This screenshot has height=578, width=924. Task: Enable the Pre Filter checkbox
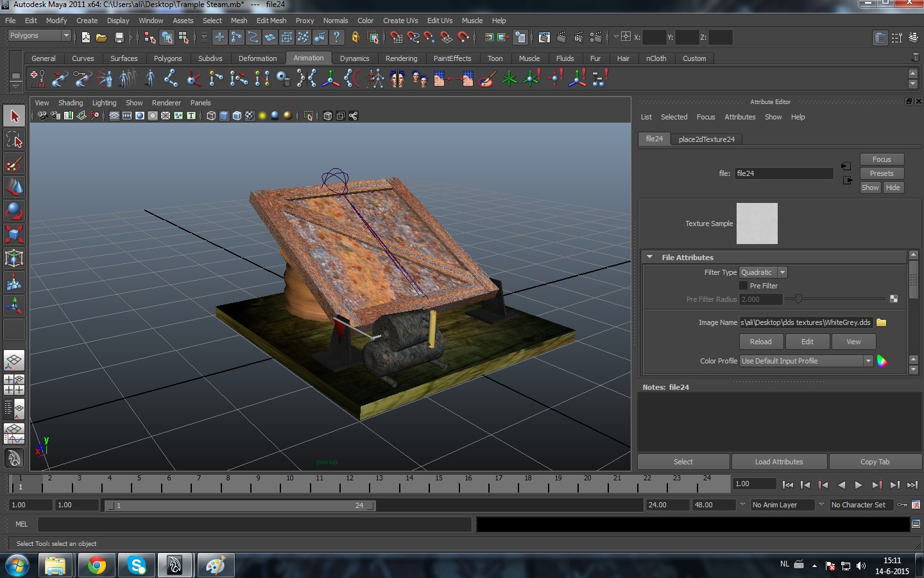(x=743, y=286)
